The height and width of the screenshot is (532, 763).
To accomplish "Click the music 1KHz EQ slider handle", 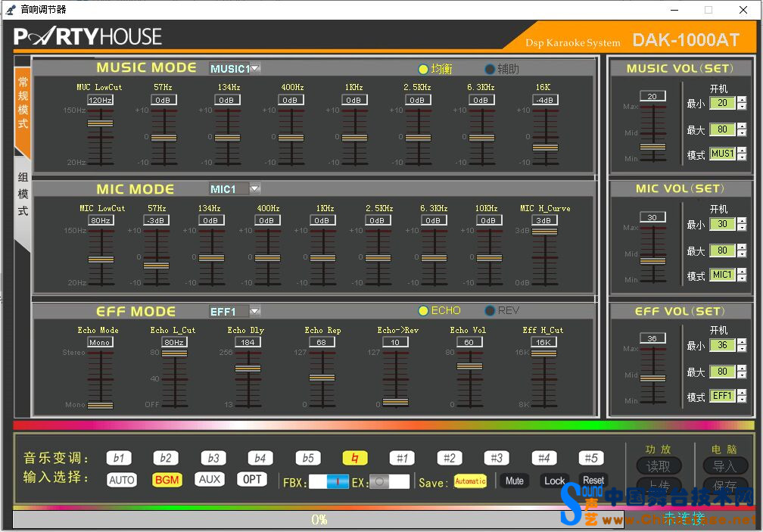I will coord(354,138).
